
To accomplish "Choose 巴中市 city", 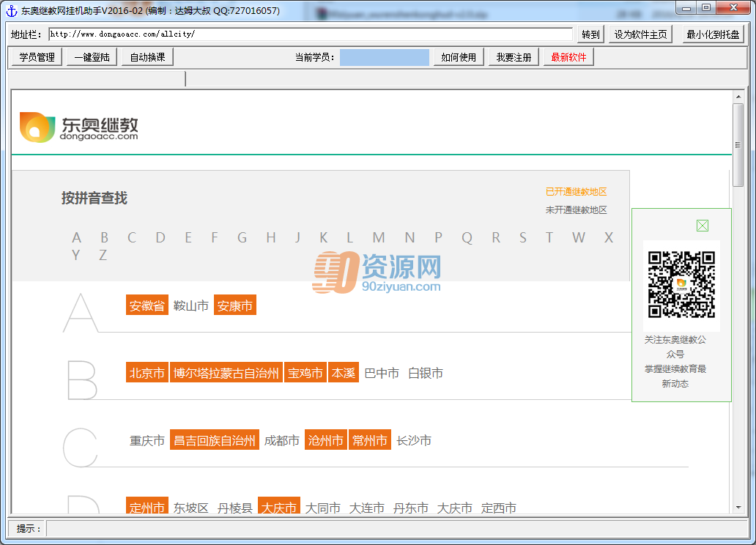I will pos(382,373).
